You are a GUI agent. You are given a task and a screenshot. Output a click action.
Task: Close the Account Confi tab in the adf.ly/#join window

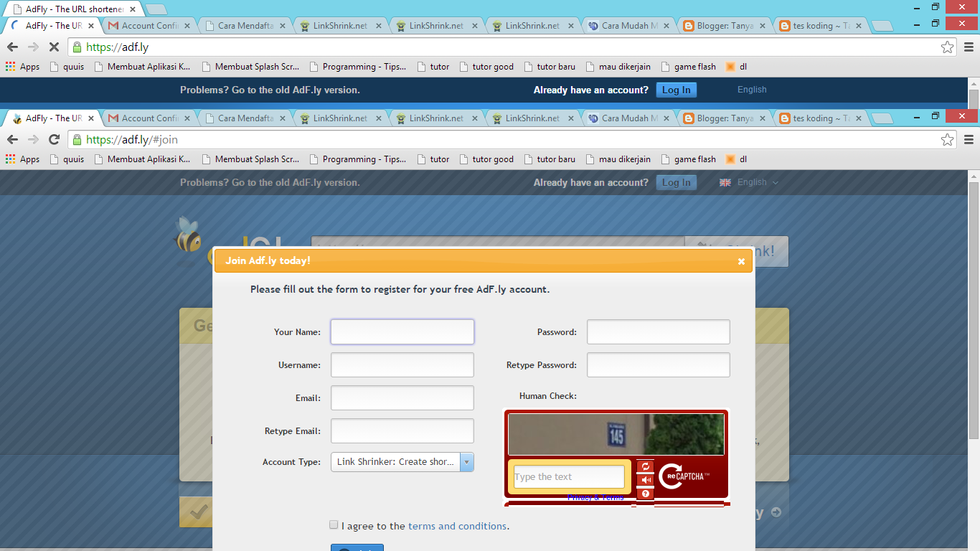pos(187,118)
